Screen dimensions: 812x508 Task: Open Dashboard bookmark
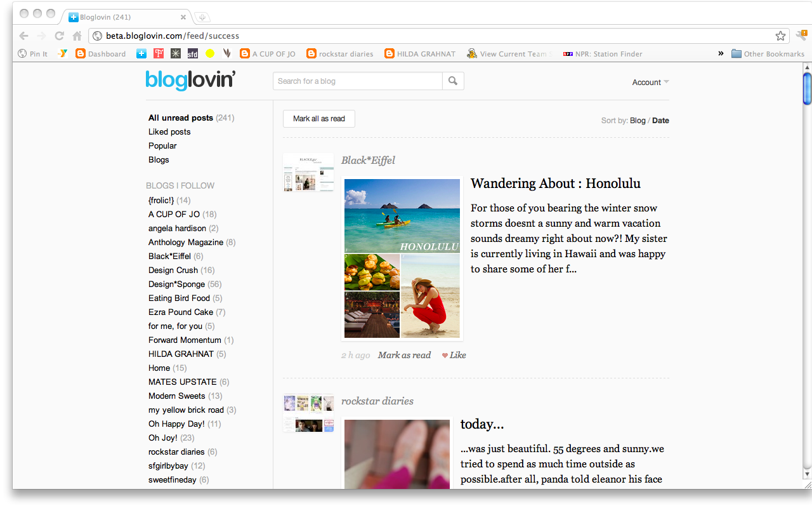click(101, 54)
